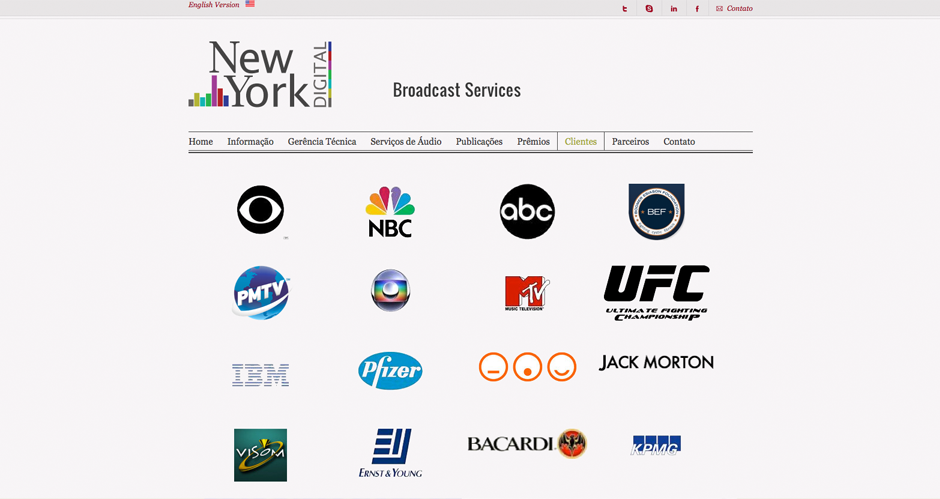940x499 pixels.
Task: Click the PMTV globe logo
Action: pos(261,293)
